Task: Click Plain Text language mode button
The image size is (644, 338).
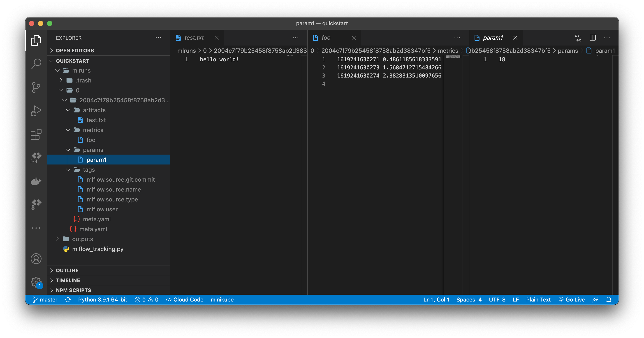Action: 538,299
